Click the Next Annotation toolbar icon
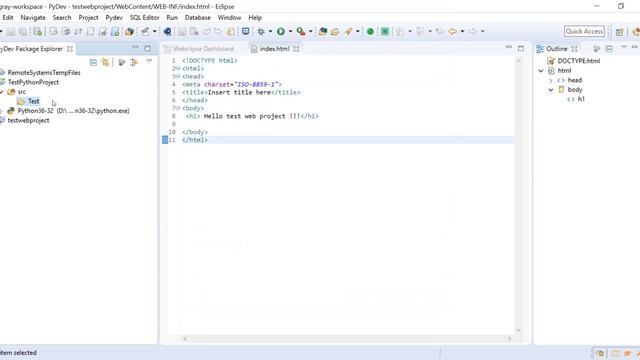This screenshot has width=640, height=360. click(400, 31)
